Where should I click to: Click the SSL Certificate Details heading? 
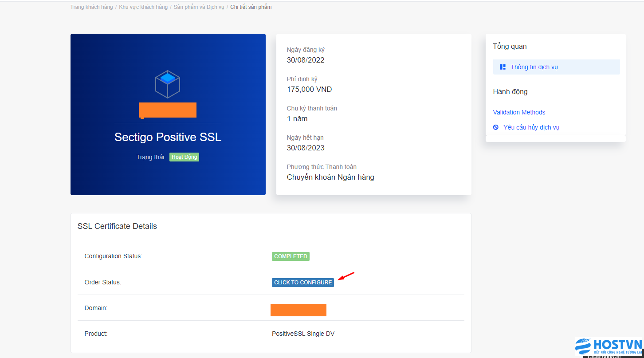click(x=117, y=226)
